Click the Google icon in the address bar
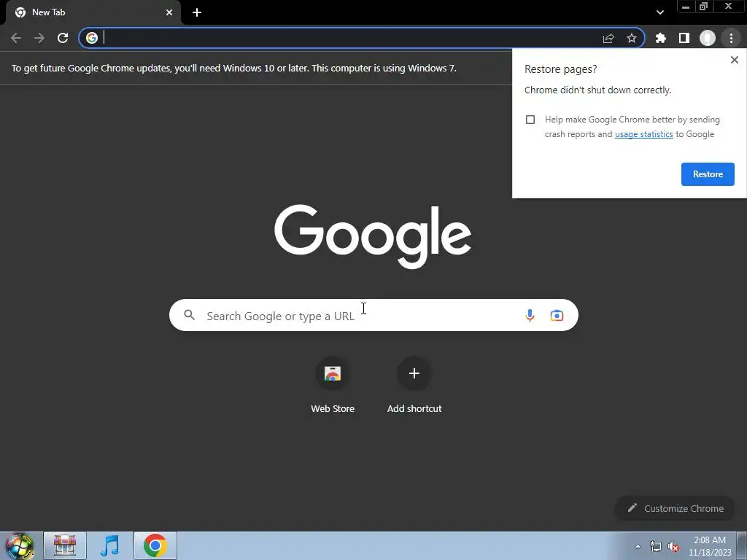This screenshot has width=747, height=560. pos(92,38)
